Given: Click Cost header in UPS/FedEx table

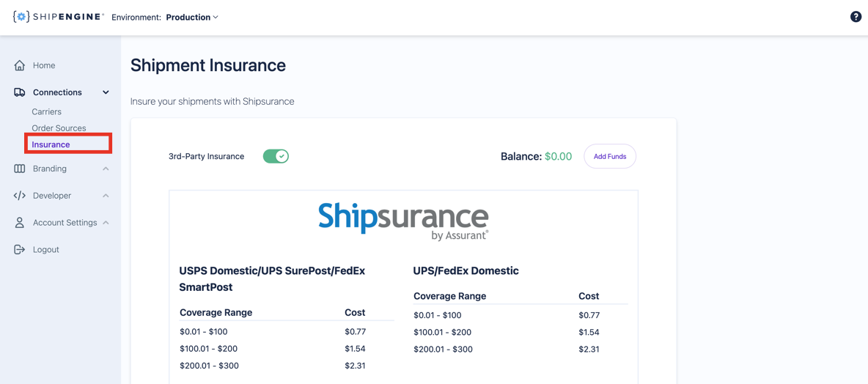Looking at the screenshot, I should pos(589,296).
